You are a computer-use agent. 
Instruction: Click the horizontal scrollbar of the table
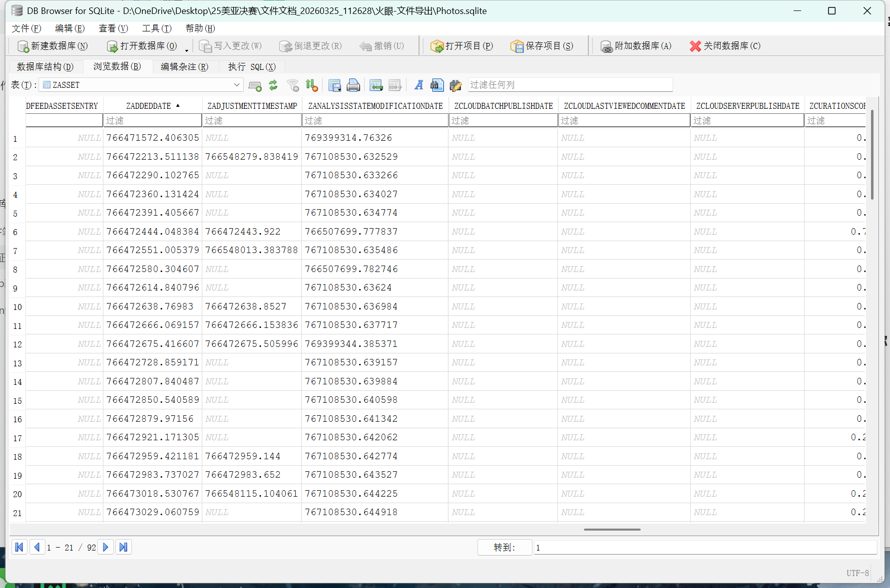tap(612, 530)
